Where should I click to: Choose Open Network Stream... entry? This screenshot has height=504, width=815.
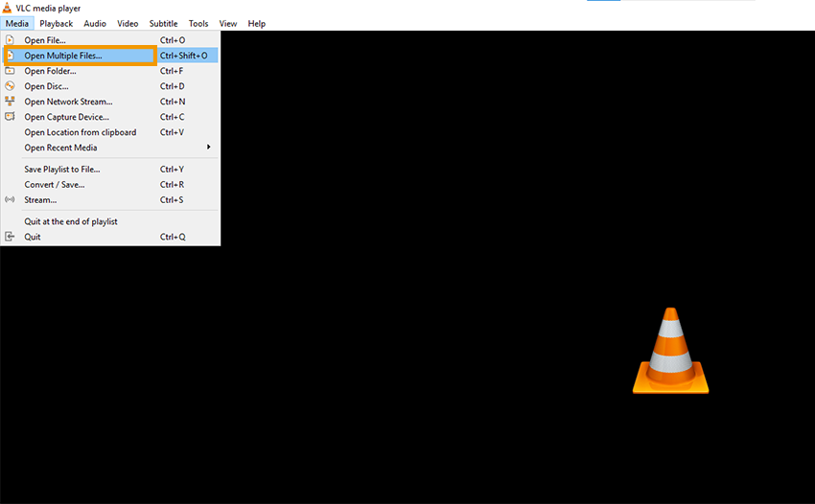110,102
